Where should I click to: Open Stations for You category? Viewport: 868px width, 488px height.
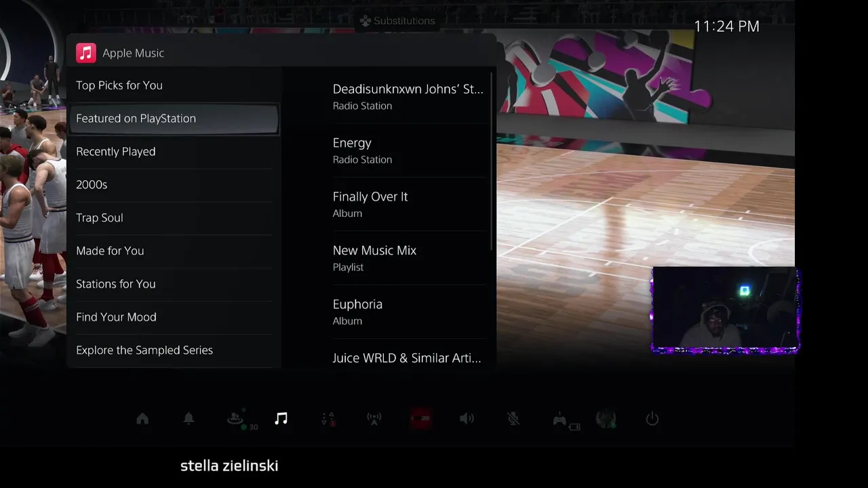click(174, 284)
